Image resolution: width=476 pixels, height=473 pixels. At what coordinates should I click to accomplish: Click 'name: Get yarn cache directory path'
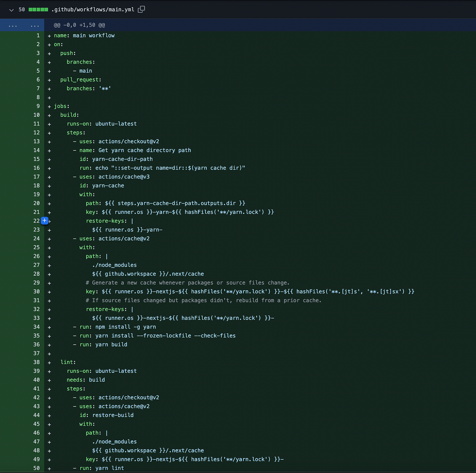tap(135, 150)
